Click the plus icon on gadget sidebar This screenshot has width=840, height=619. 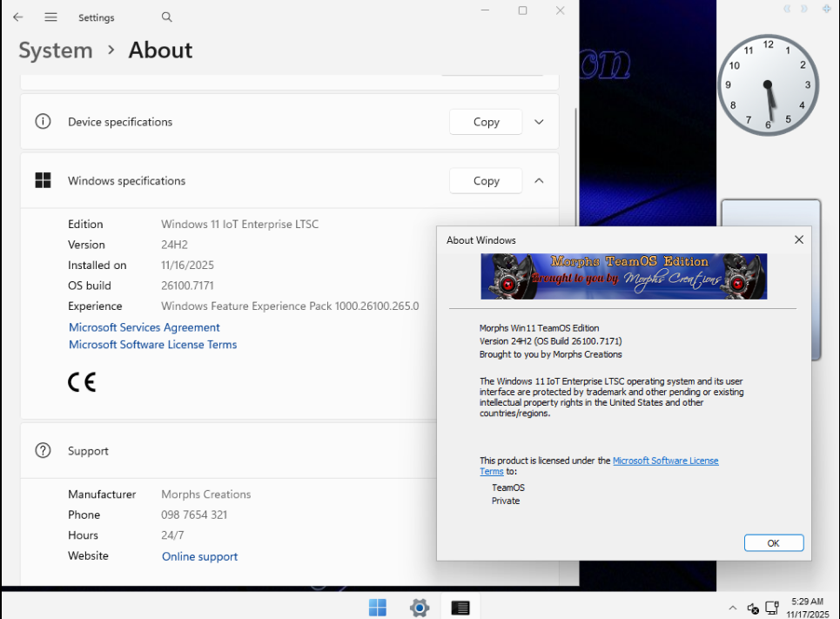click(x=827, y=9)
